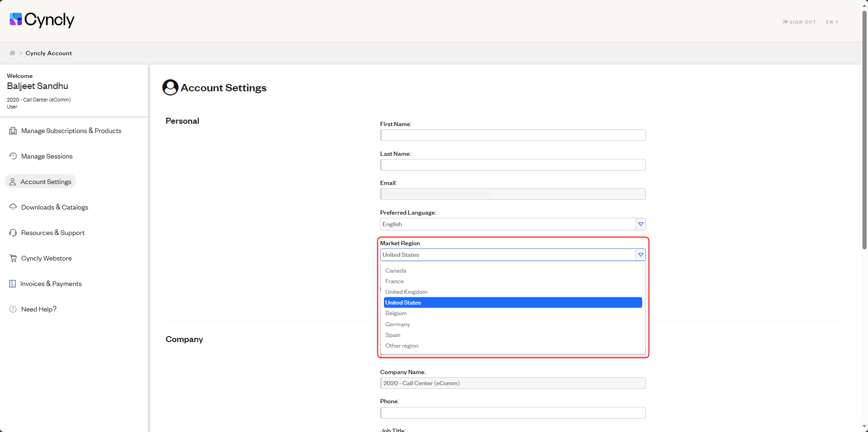Click the Manage Subscriptions & Products icon
The image size is (868, 432).
[x=13, y=131]
